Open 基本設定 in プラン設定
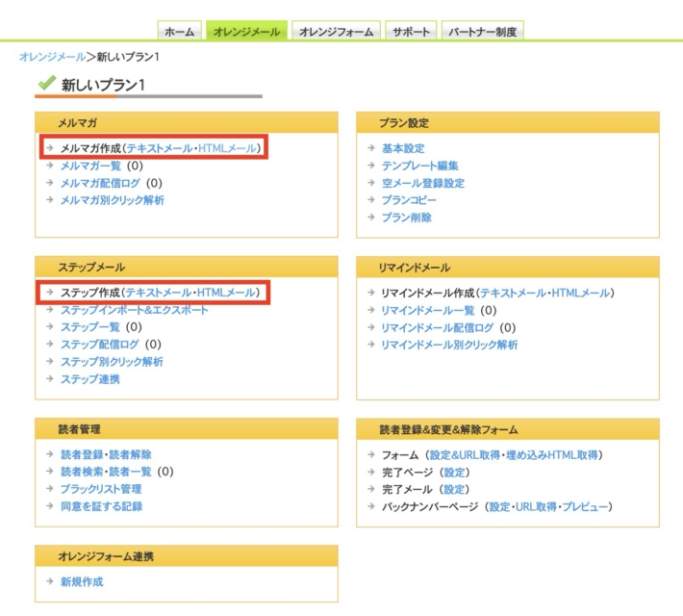Screen dimensions: 683x616 point(403,148)
